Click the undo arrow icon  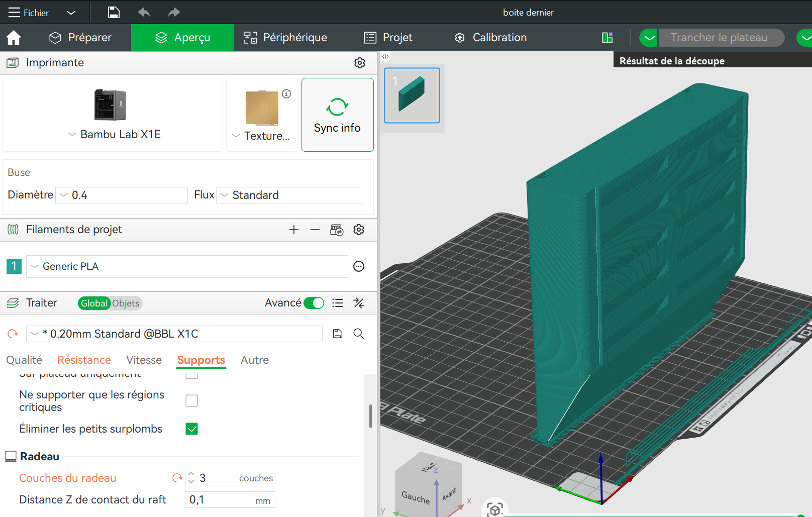tap(144, 13)
